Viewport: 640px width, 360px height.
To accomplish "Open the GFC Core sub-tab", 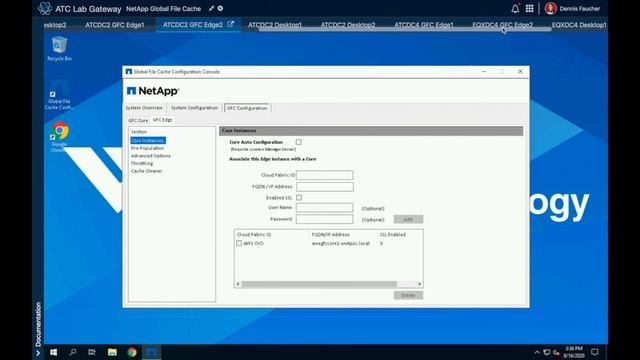I will 138,120.
